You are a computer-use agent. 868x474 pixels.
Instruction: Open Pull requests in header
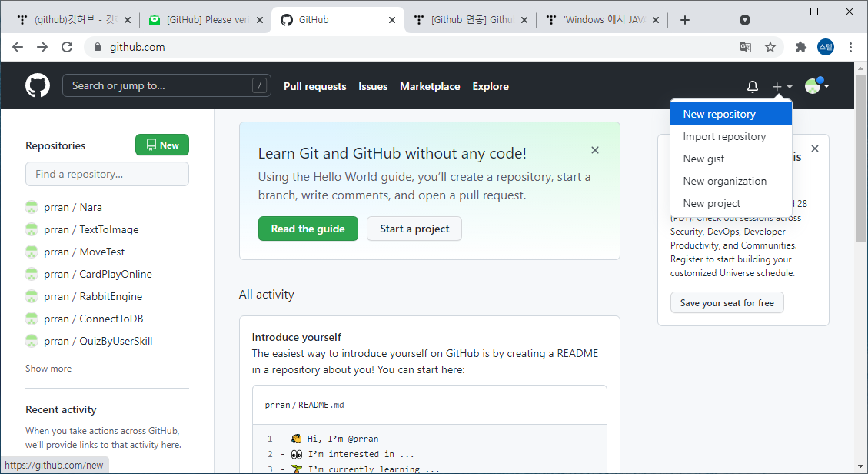tap(315, 86)
